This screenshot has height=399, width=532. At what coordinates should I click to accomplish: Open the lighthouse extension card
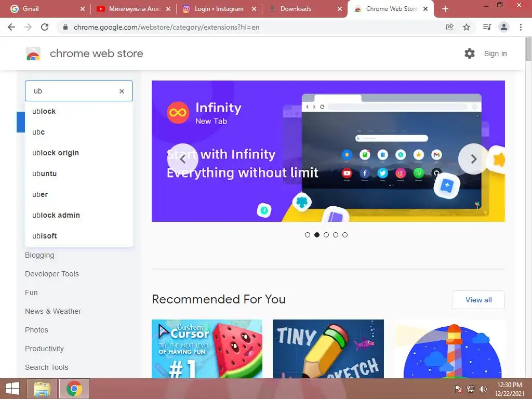pos(449,349)
